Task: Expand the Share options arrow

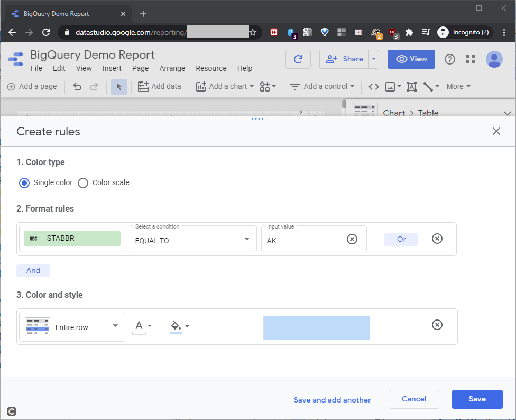Action: point(374,59)
